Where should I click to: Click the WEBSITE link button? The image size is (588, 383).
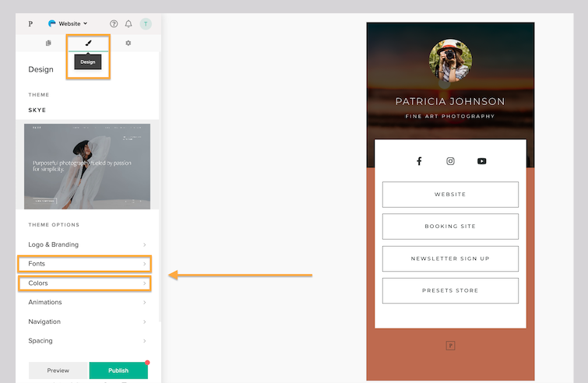coord(450,195)
